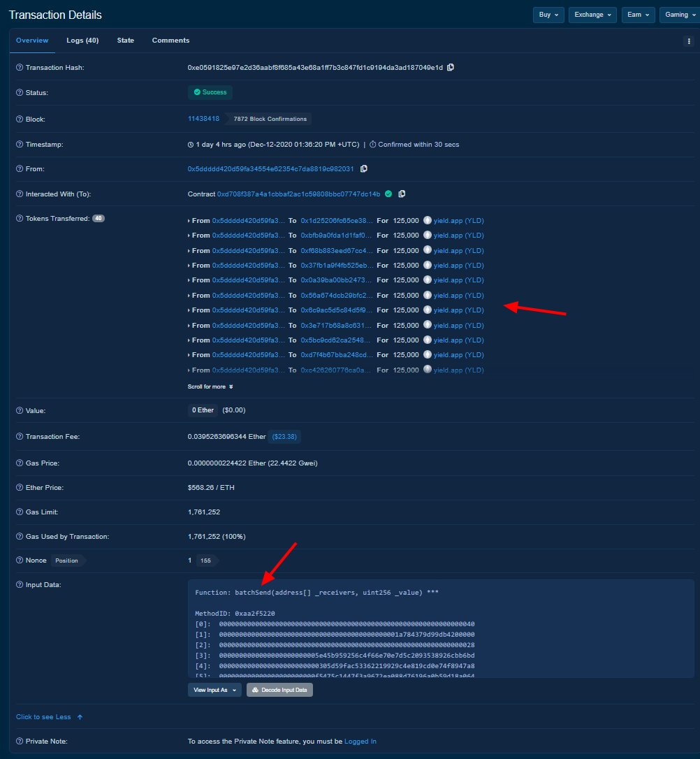This screenshot has width=700, height=759.
Task: Copy the contract address next to Interacted With
Action: (402, 194)
